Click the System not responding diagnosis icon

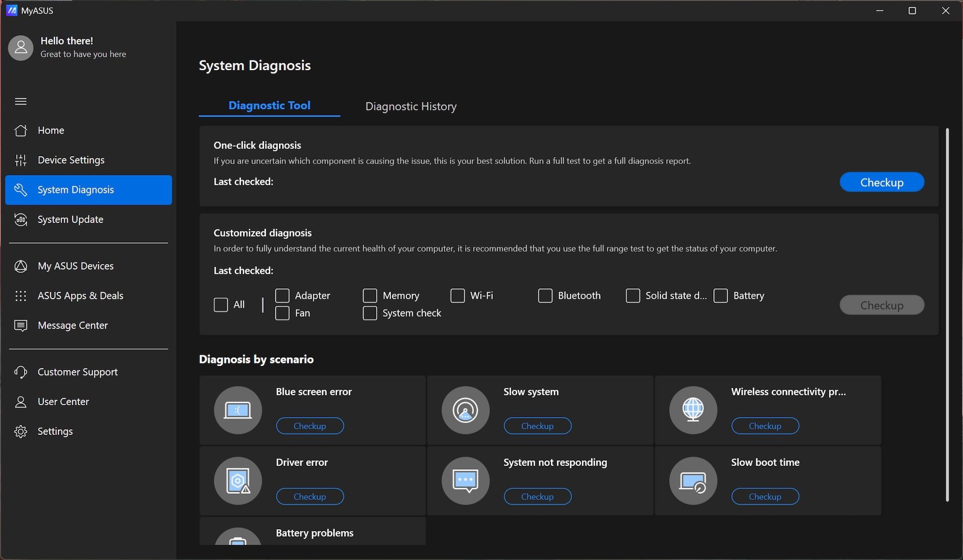pyautogui.click(x=465, y=480)
